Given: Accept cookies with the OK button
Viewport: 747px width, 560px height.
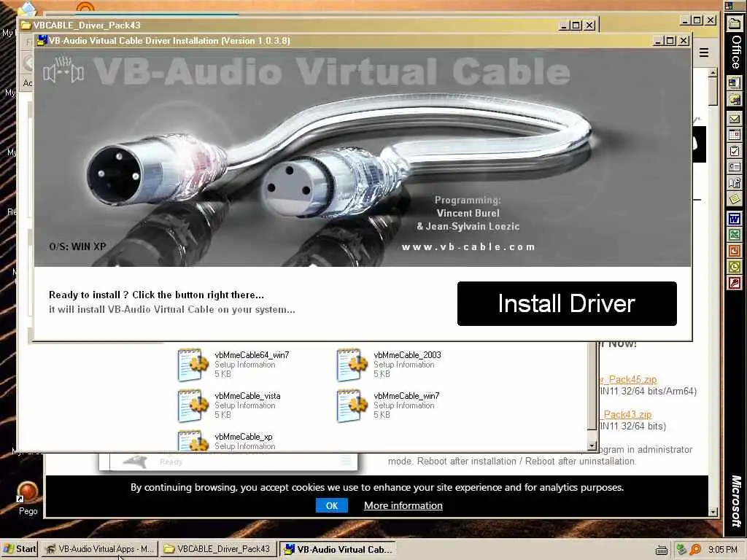Looking at the screenshot, I should tap(332, 506).
